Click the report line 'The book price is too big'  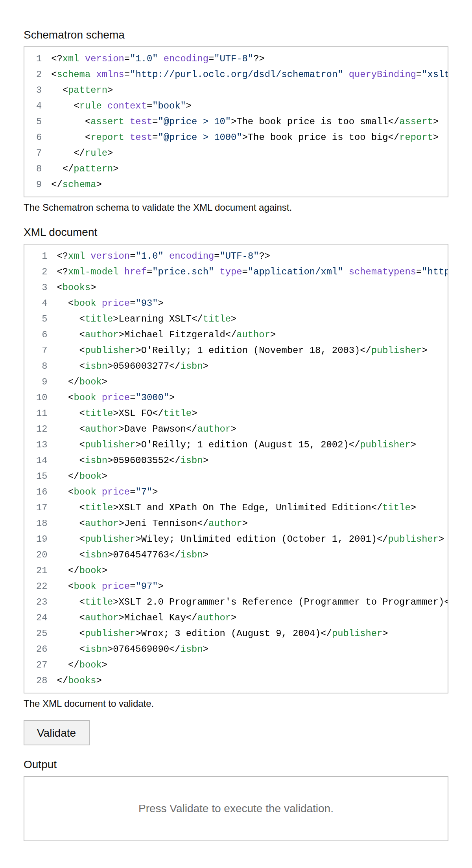[x=262, y=137]
